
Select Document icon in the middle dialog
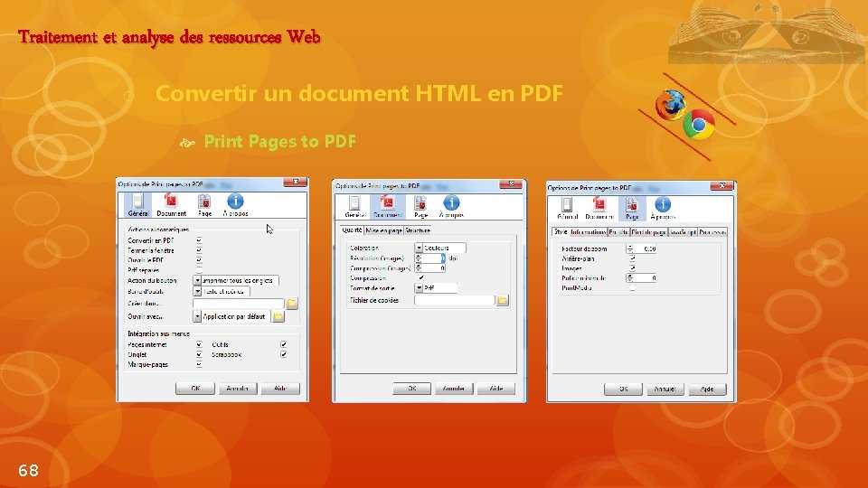[x=388, y=203]
